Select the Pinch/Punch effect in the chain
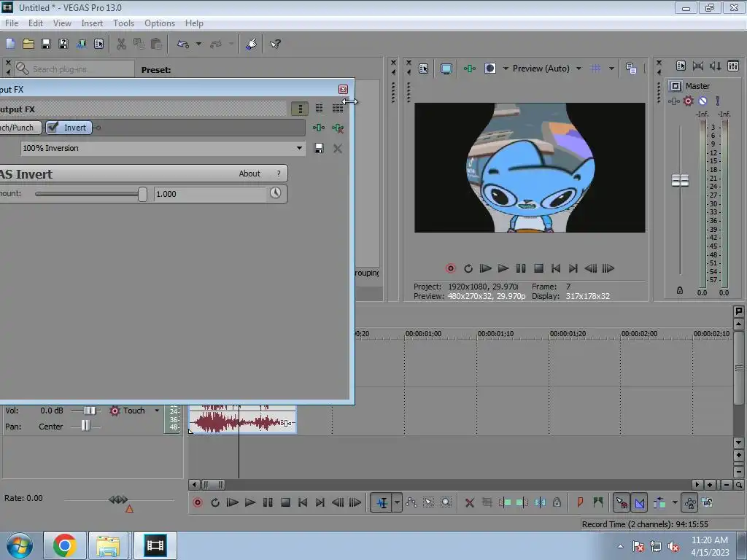 pyautogui.click(x=19, y=127)
